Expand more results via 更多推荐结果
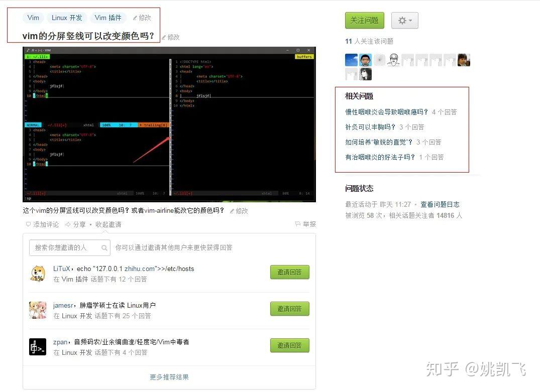The width and height of the screenshot is (540, 392). pyautogui.click(x=169, y=377)
